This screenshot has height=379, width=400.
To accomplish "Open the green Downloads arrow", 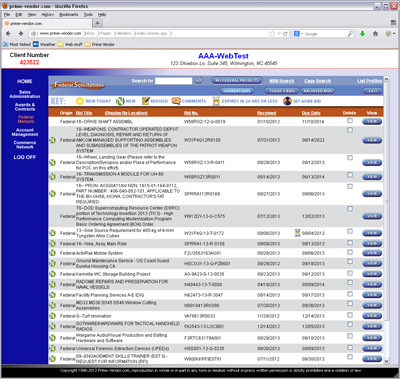I will point(362,34).
